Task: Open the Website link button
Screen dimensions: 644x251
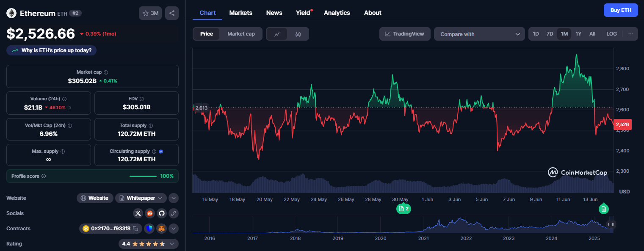Action: [95, 198]
